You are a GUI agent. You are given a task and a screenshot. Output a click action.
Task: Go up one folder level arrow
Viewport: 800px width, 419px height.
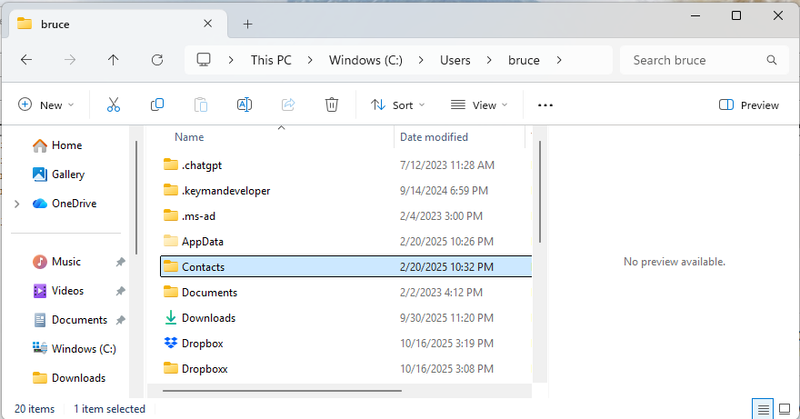point(113,60)
